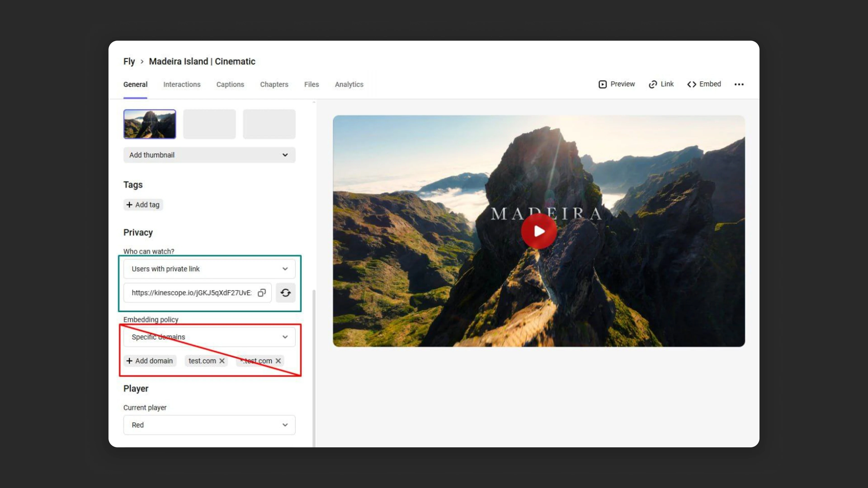
Task: Open Current player Red dropdown
Action: click(209, 425)
